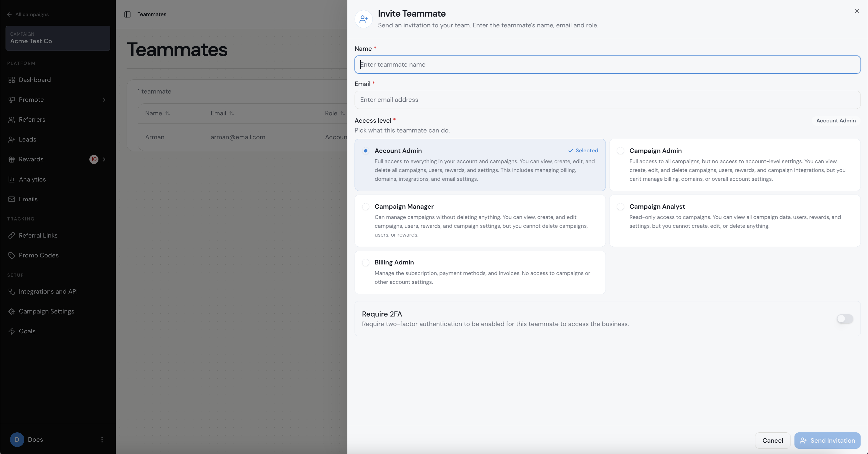Select the Campaign Admin radio button
This screenshot has width=868, height=454.
(x=620, y=151)
